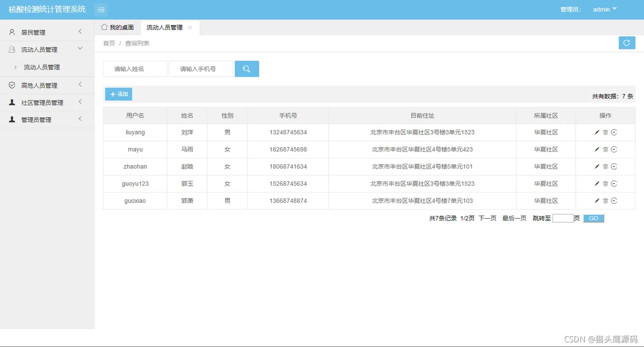
Task: Focus the 请输入手机号 input field
Action: [201, 69]
